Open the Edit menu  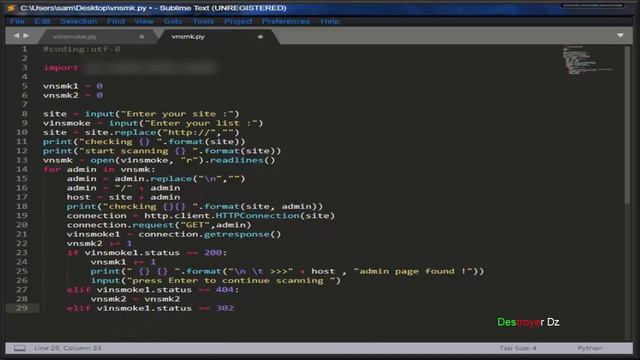[x=42, y=21]
